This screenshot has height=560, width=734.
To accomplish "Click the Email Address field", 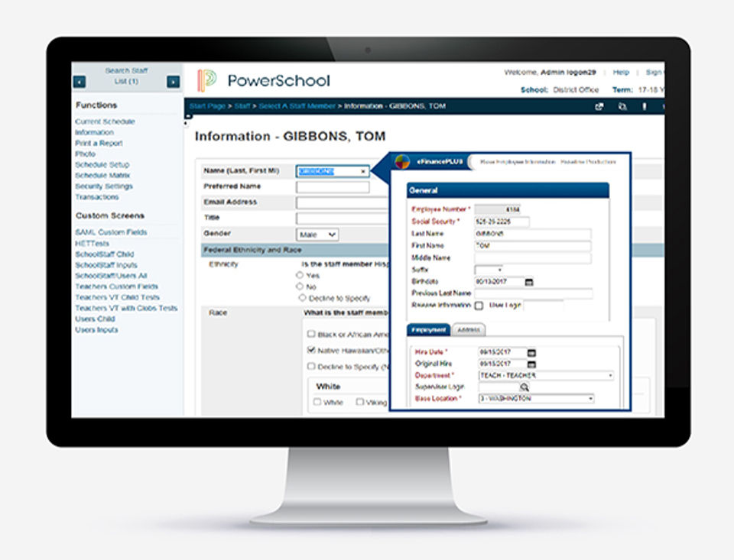I will pyautogui.click(x=343, y=203).
